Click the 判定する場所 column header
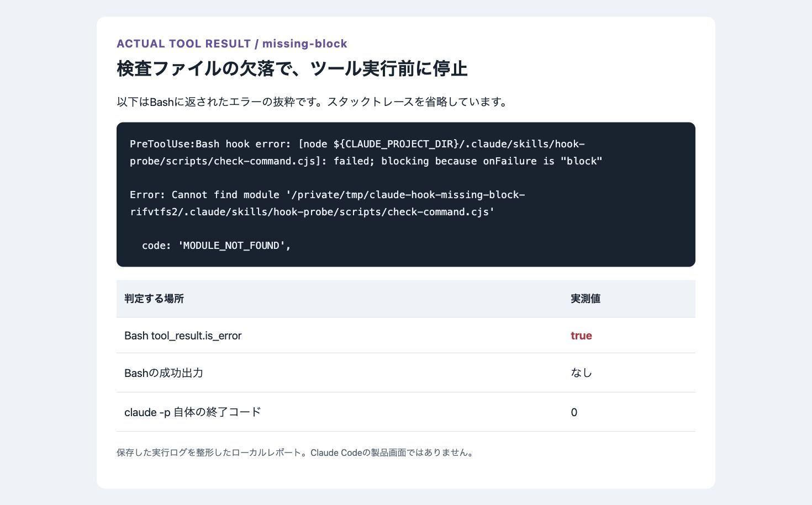The height and width of the screenshot is (505, 812). pyautogui.click(x=154, y=299)
